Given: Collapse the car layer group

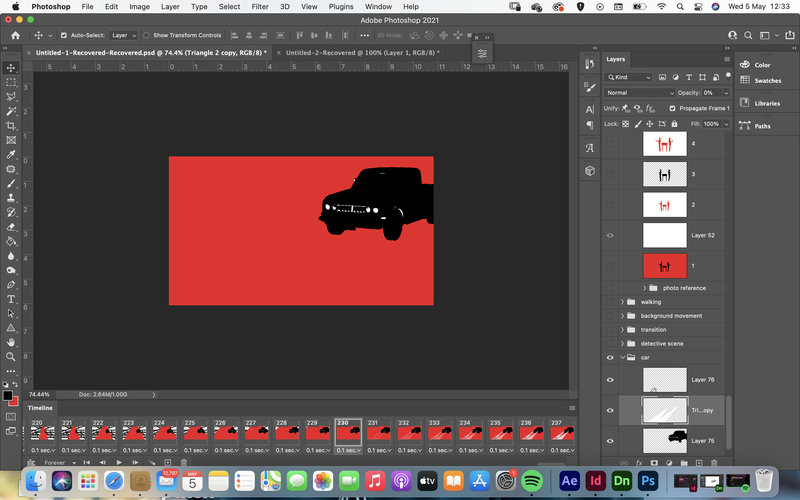Looking at the screenshot, I should point(622,357).
